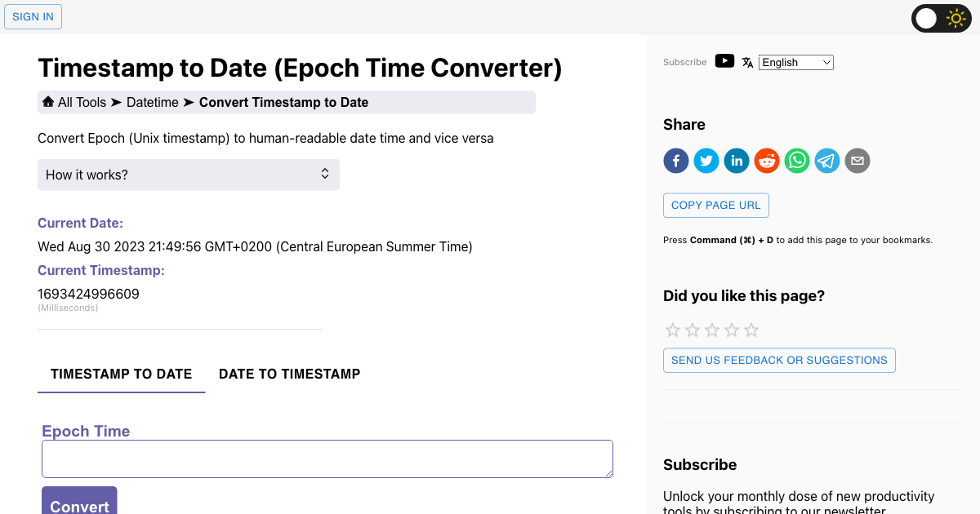Open the YouTube subscribe icon
The height and width of the screenshot is (514, 980).
coord(724,61)
